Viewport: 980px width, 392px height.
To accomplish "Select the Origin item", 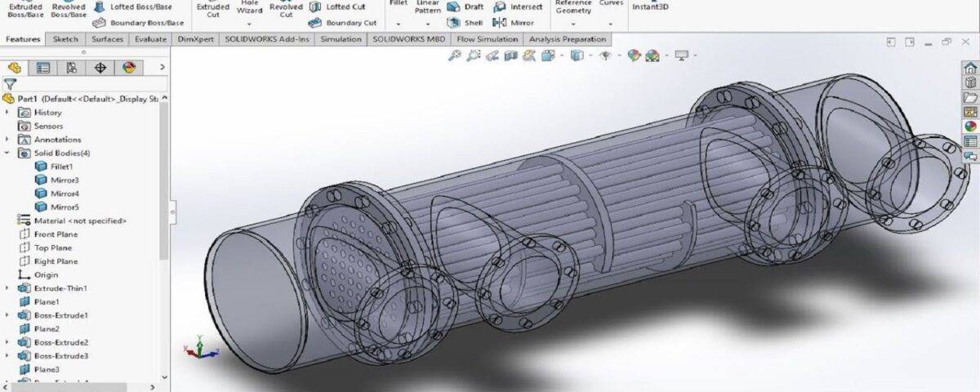I will 38,275.
